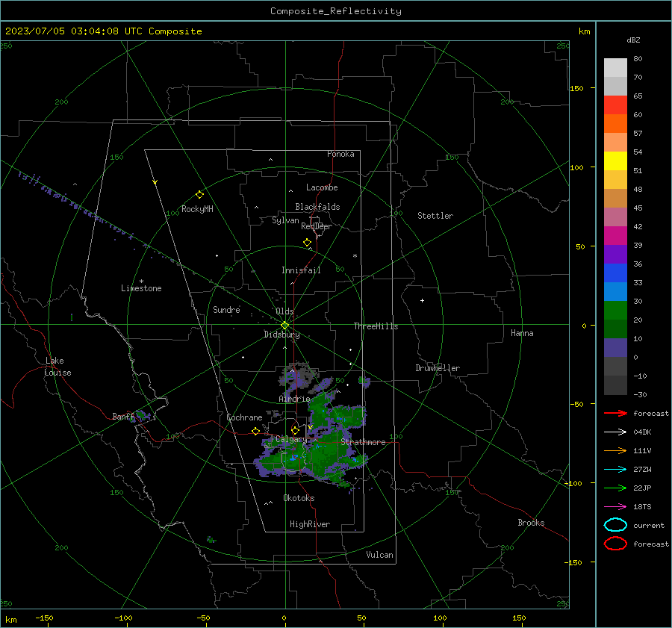672x628 pixels.
Task: Click the yellow diamond marker near RedDeer
Action: click(x=308, y=243)
